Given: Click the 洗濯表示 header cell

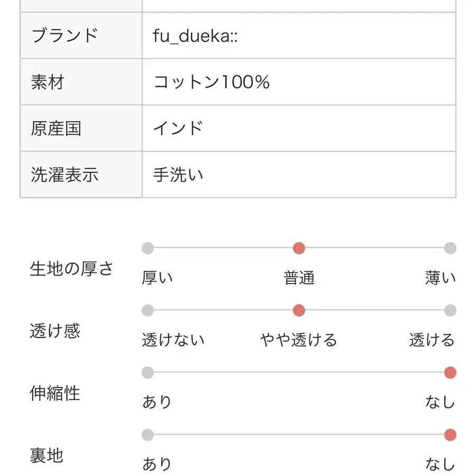Looking at the screenshot, I should click(x=81, y=175).
